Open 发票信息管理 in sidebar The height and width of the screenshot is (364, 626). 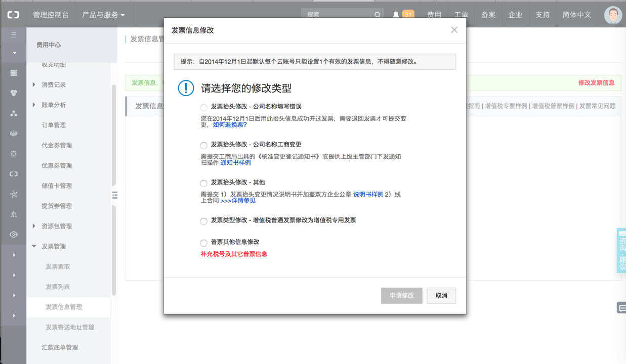(64, 307)
